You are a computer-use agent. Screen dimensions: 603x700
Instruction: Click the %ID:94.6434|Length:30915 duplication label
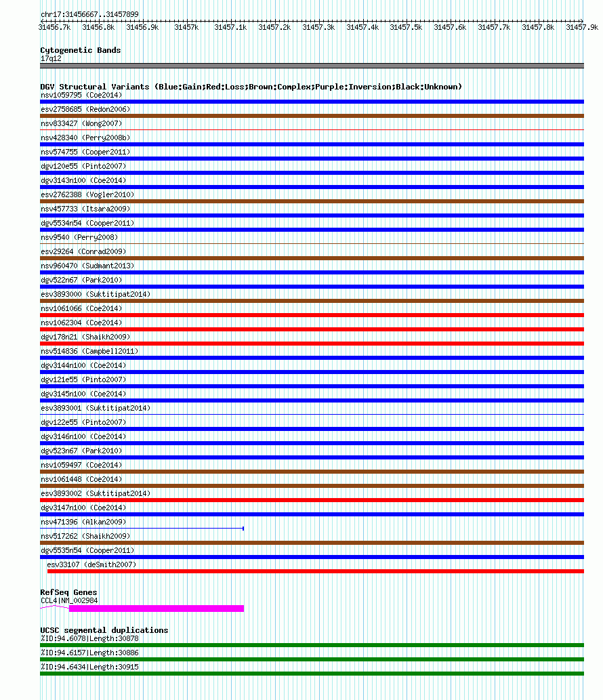click(x=89, y=667)
